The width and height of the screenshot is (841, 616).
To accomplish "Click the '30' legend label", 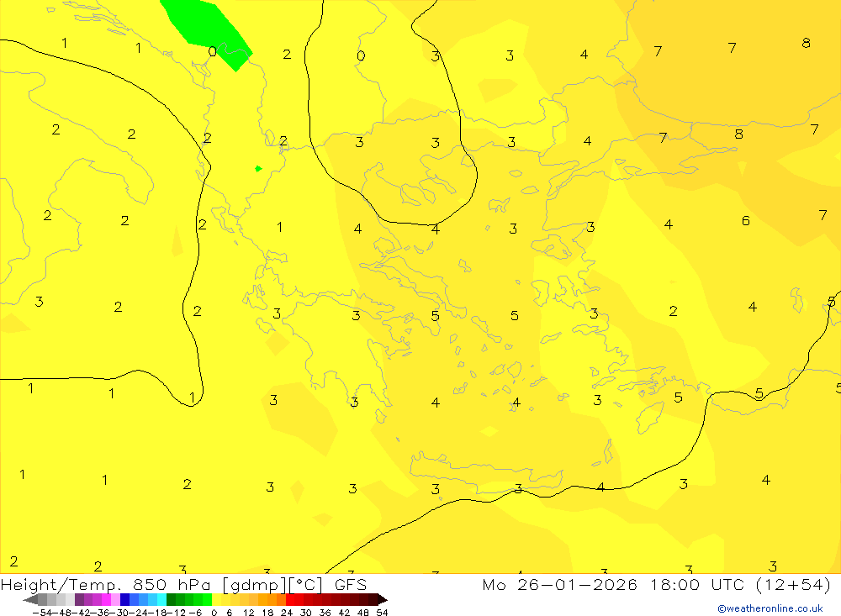I will point(306,613).
